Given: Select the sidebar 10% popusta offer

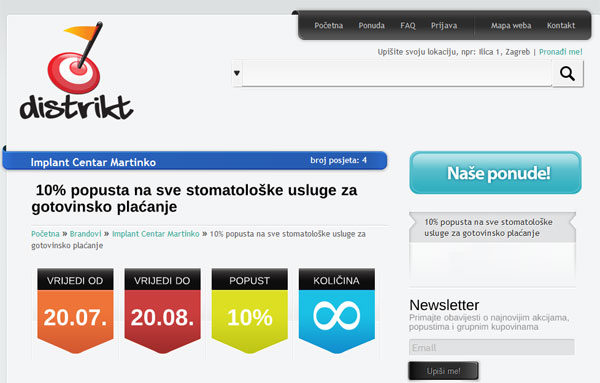Looking at the screenshot, I should [492, 228].
